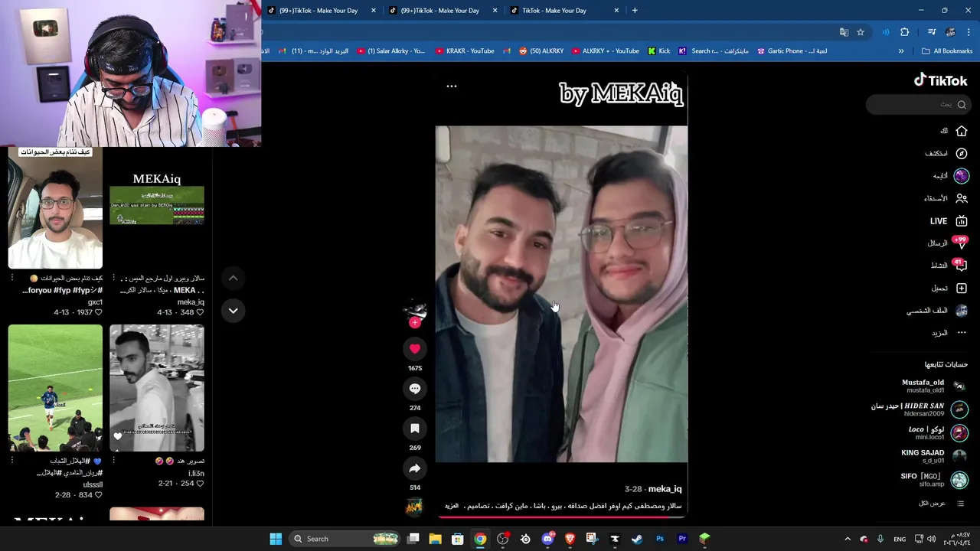The image size is (980, 551).
Task: Open Steam from the taskbar
Action: click(x=637, y=539)
